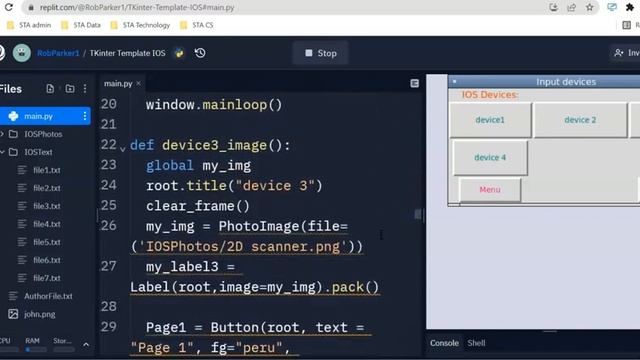Open file1.txt

point(47,170)
